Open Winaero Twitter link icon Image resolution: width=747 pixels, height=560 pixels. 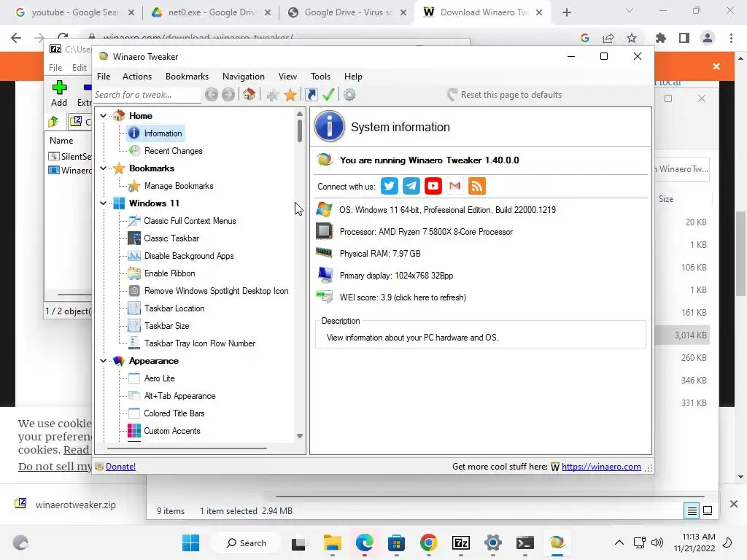[390, 186]
